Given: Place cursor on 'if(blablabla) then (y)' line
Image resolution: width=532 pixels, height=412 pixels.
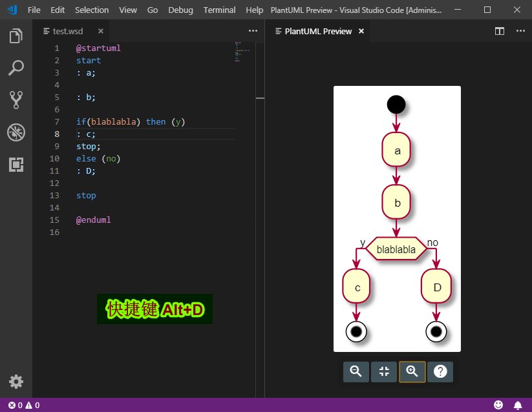Looking at the screenshot, I should pos(131,121).
